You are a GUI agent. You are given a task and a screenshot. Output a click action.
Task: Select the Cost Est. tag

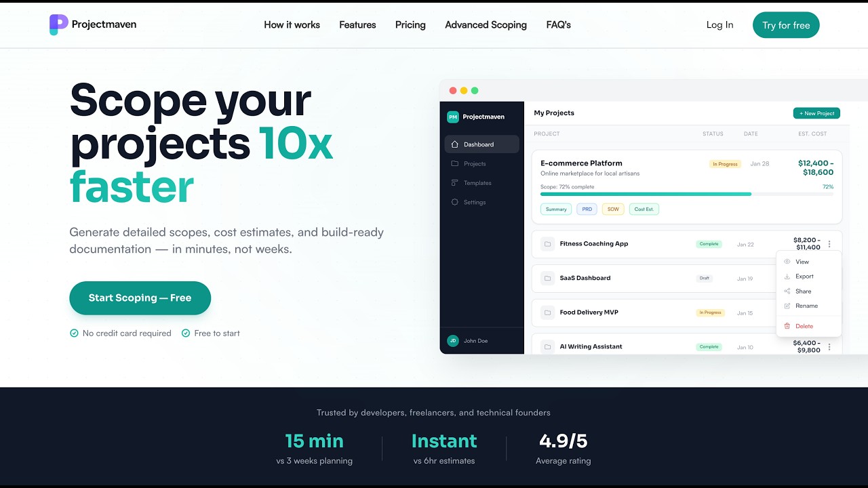point(644,209)
